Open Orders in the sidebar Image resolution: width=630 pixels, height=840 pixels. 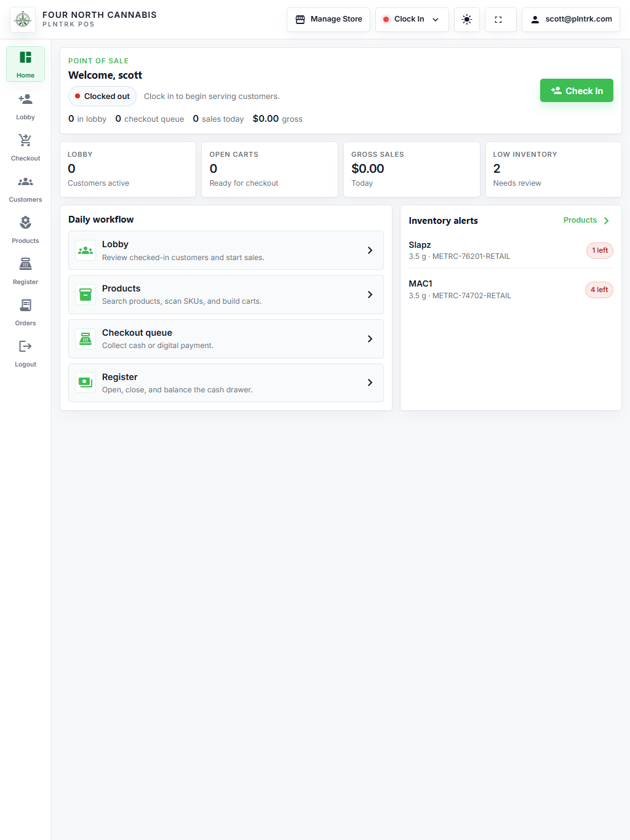click(x=25, y=312)
